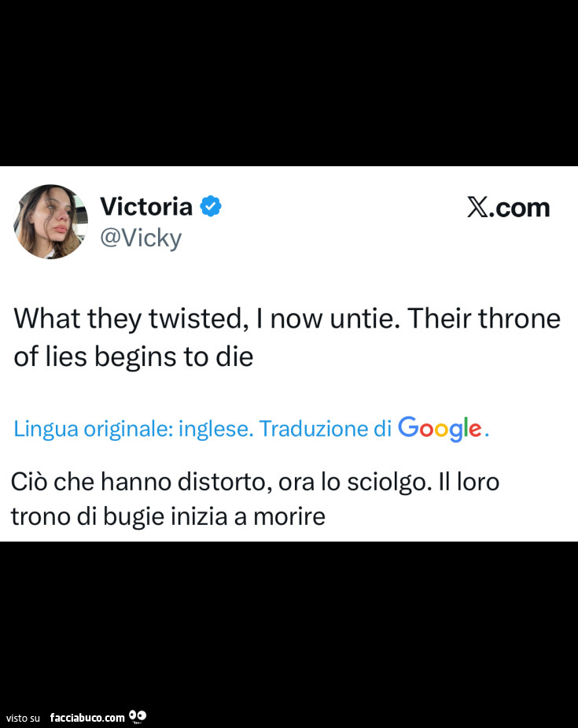
Task: Click the X.com logo
Action: pyautogui.click(x=508, y=207)
